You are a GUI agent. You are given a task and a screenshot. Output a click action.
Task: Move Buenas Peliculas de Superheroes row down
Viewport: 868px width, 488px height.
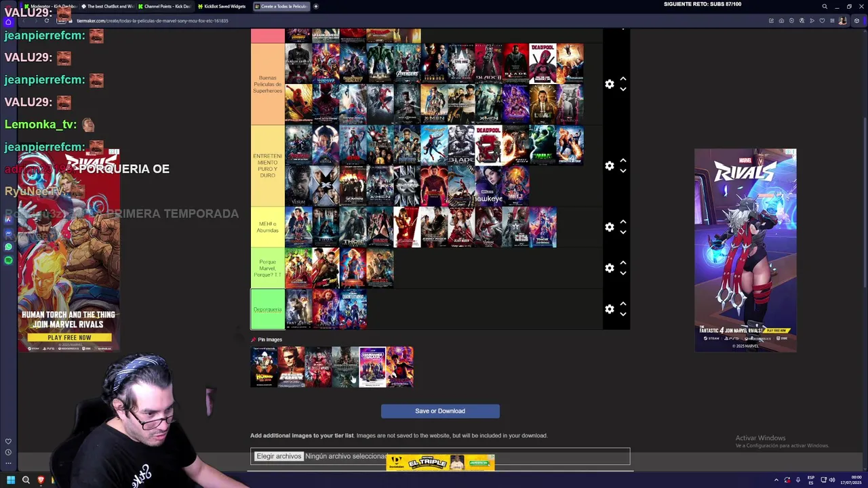[623, 89]
